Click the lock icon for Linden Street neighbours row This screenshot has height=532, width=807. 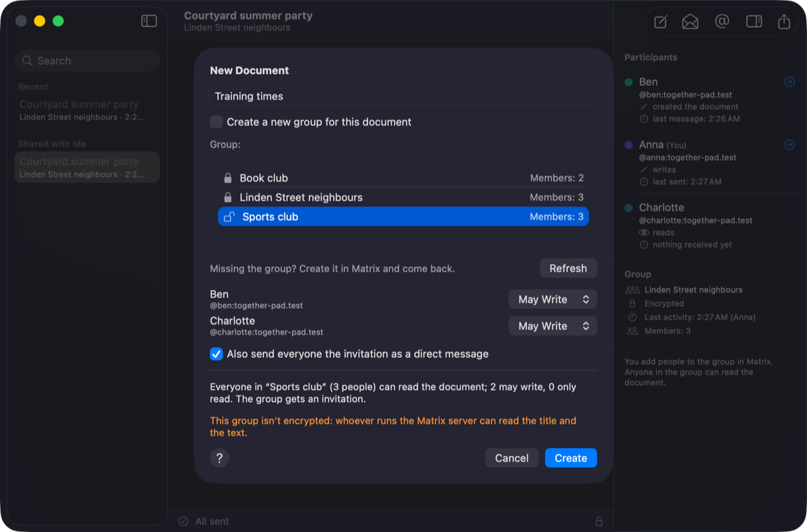228,197
